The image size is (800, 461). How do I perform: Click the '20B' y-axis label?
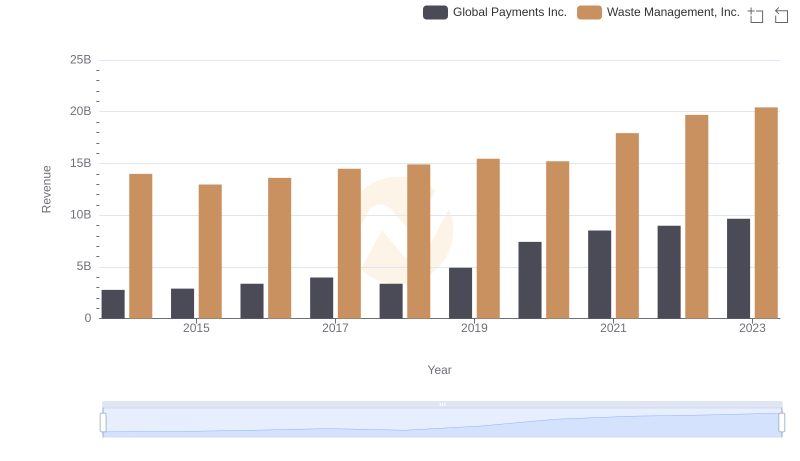pyautogui.click(x=81, y=111)
